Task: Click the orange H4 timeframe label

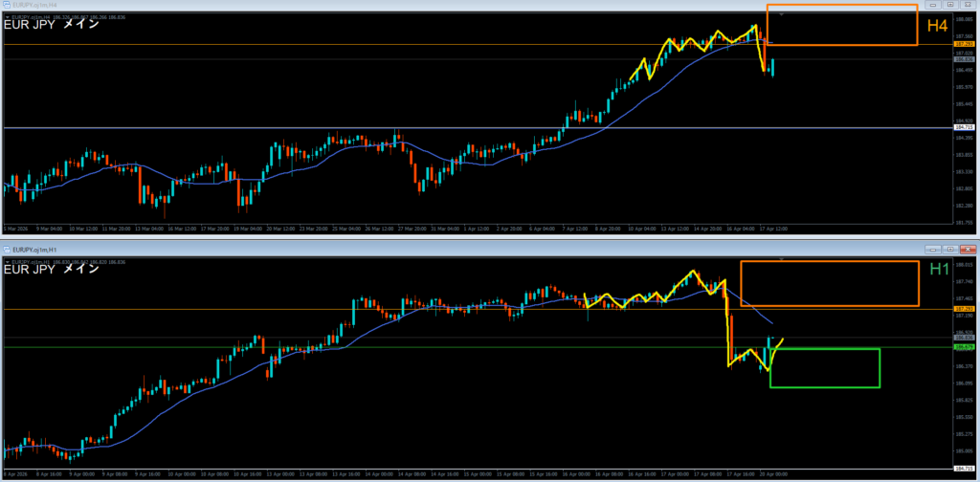Action: coord(938,26)
